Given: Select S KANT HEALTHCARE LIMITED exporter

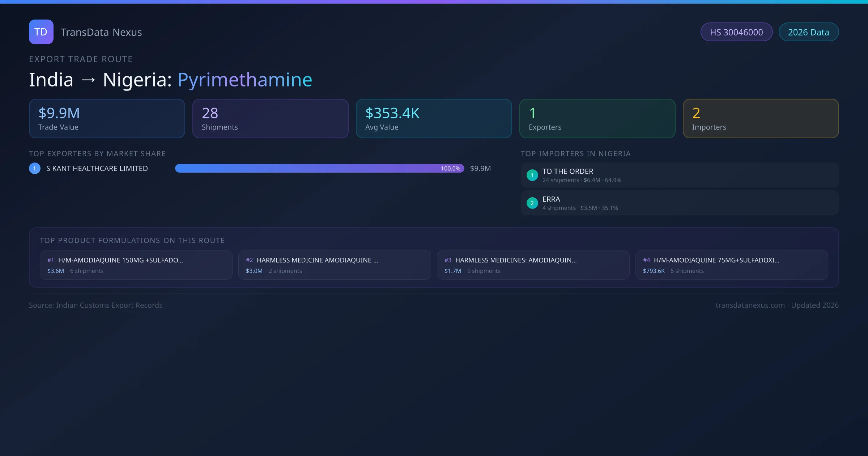Looking at the screenshot, I should (x=97, y=168).
